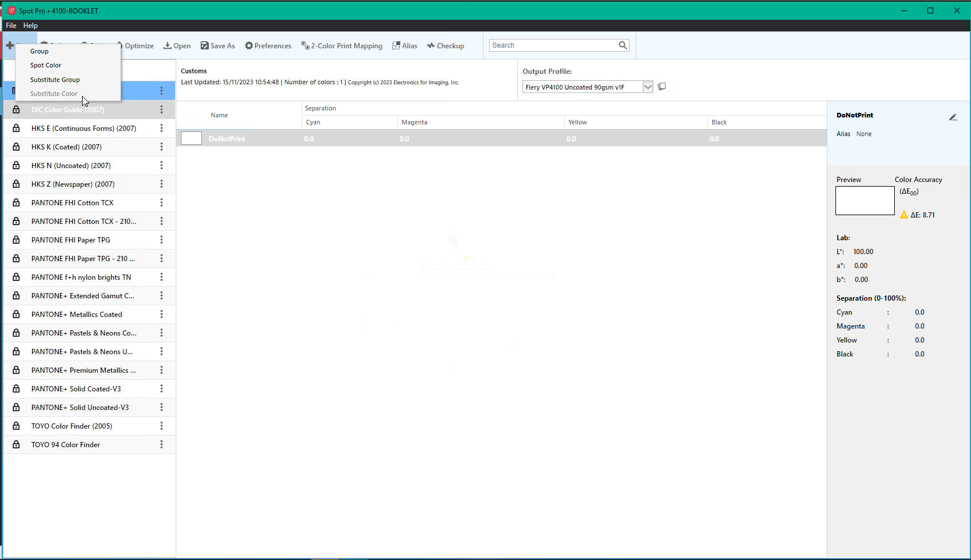This screenshot has width=971, height=560.
Task: Select the PANTONE FHI Cotton TCX - 210... group
Action: click(89, 221)
